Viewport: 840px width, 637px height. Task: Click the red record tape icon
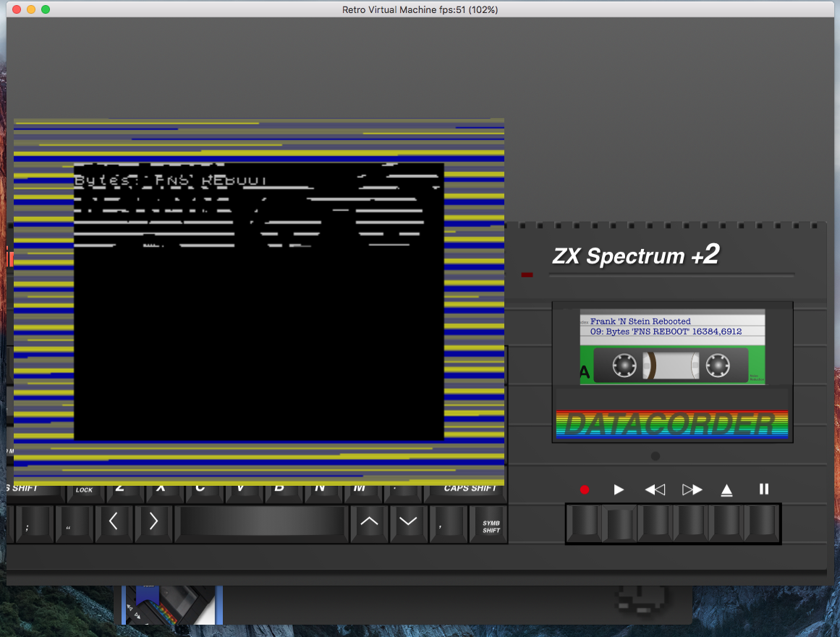click(585, 489)
